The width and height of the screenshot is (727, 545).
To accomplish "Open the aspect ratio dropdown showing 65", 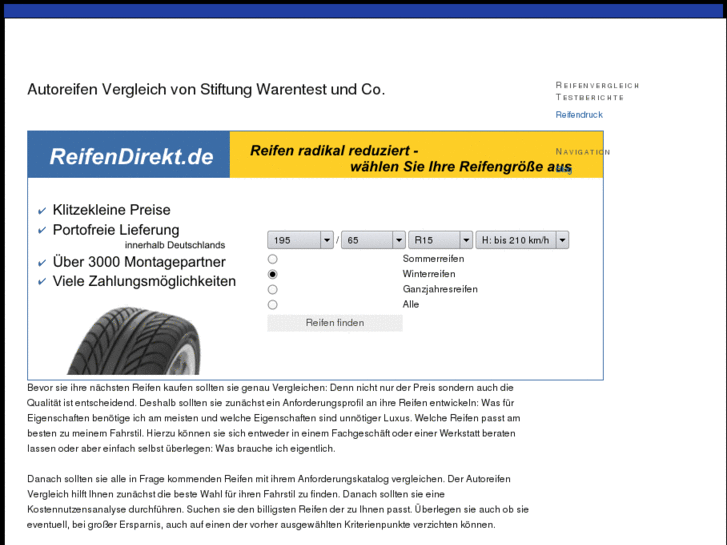I will coord(373,240).
